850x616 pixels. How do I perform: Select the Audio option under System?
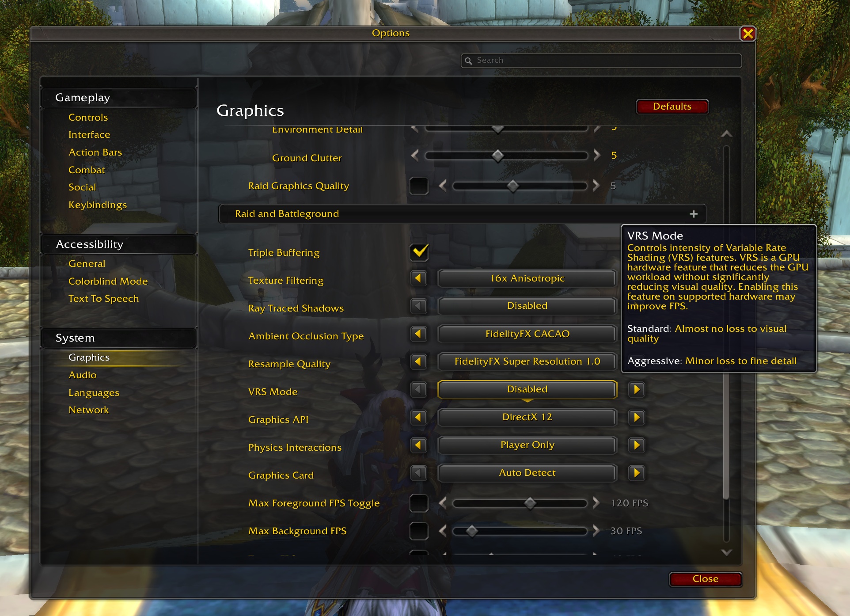[82, 375]
